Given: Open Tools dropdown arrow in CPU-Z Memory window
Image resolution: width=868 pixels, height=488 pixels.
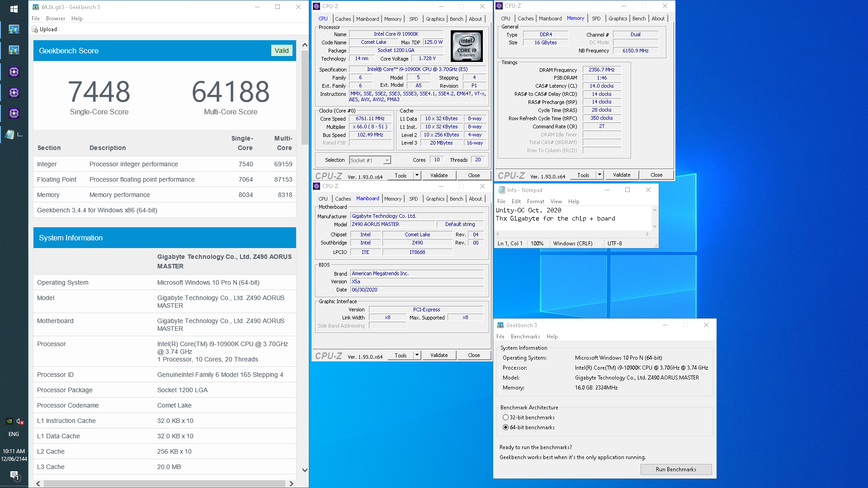Looking at the screenshot, I should [x=599, y=175].
